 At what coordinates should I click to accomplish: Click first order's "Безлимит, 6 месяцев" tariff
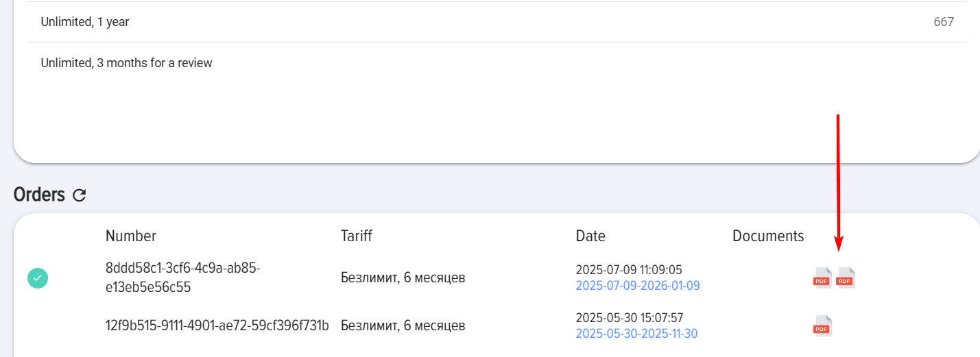[x=403, y=278]
